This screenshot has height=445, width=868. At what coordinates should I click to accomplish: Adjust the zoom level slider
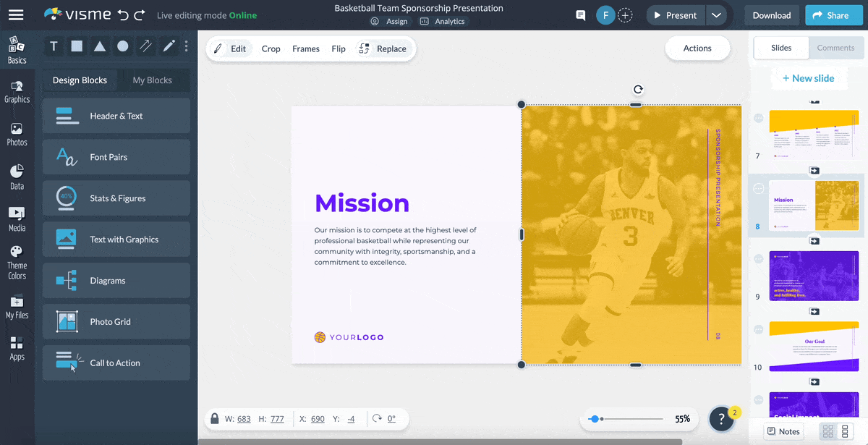[595, 419]
